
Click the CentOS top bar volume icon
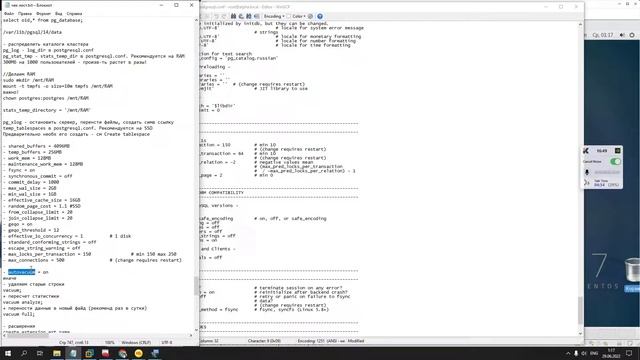pyautogui.click(x=622, y=35)
